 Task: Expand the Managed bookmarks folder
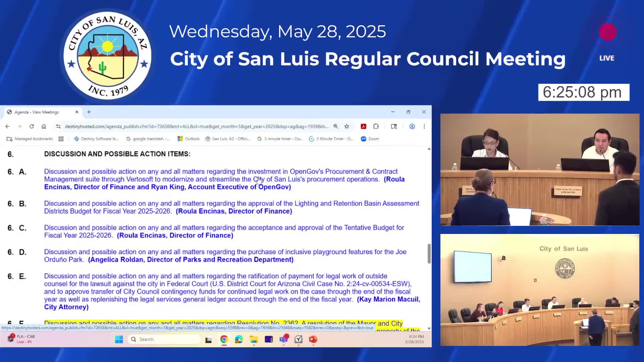click(x=30, y=138)
